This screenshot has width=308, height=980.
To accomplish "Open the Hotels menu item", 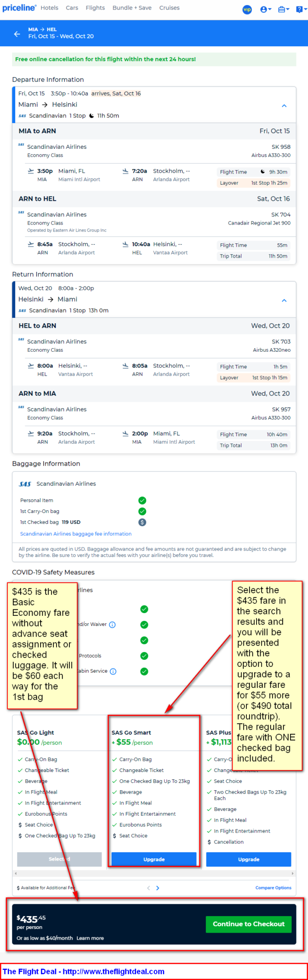I will coord(49,8).
